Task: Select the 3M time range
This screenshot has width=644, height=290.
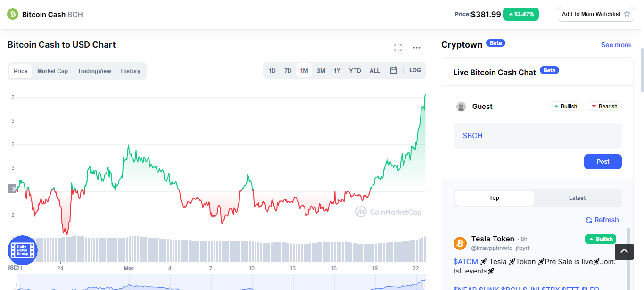Action: pos(321,71)
